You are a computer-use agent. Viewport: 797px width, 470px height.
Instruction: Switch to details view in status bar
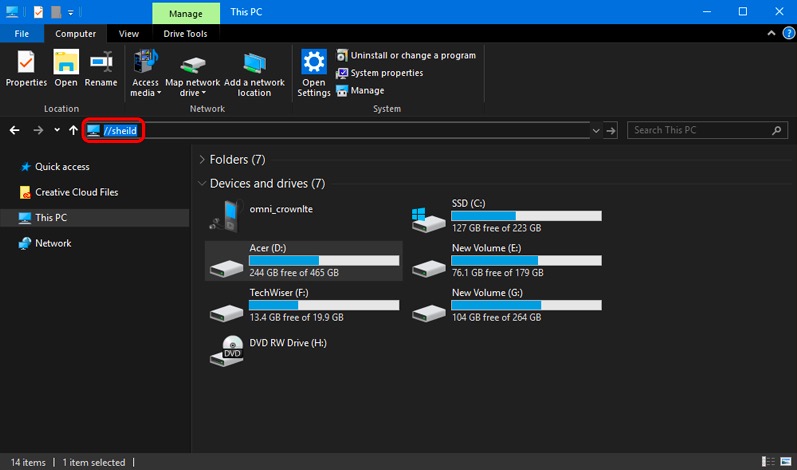click(x=768, y=461)
